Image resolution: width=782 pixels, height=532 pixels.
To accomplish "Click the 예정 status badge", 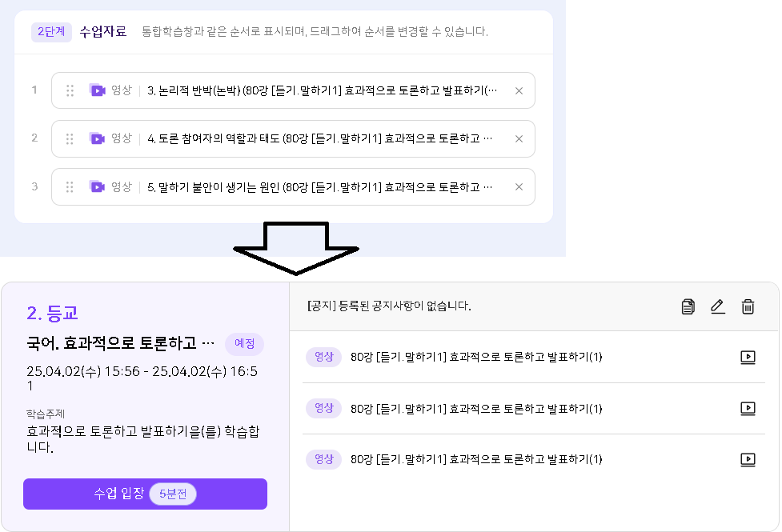I will [x=244, y=344].
